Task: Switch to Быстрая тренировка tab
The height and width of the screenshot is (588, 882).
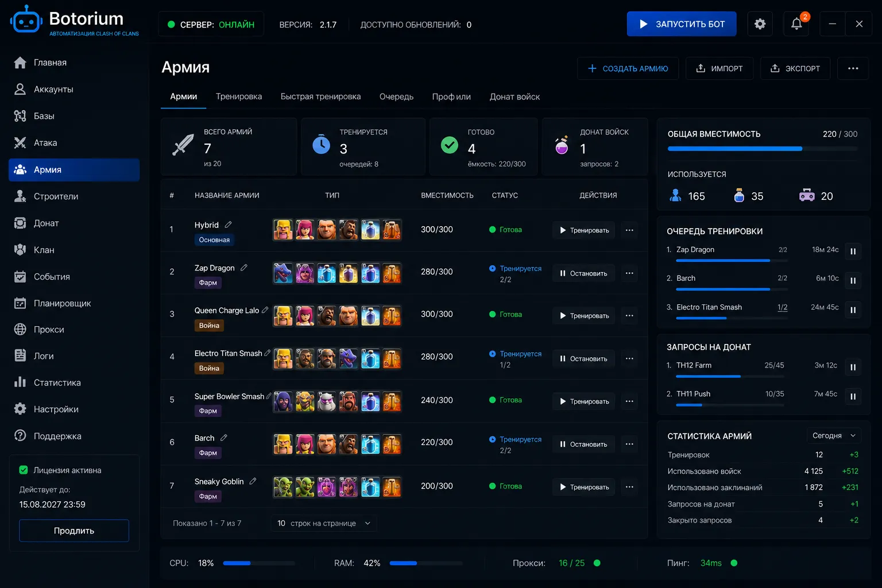Action: (320, 96)
